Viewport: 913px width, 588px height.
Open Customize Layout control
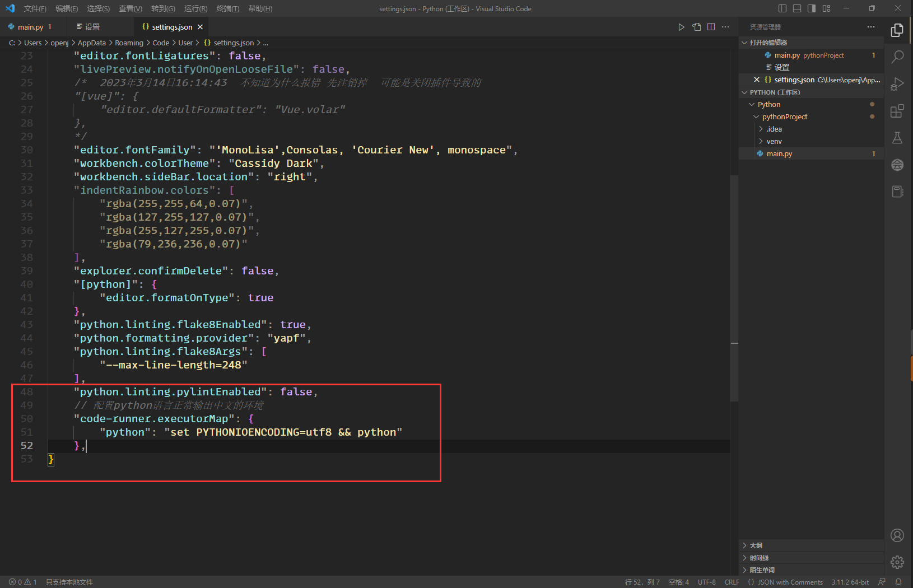click(x=826, y=8)
